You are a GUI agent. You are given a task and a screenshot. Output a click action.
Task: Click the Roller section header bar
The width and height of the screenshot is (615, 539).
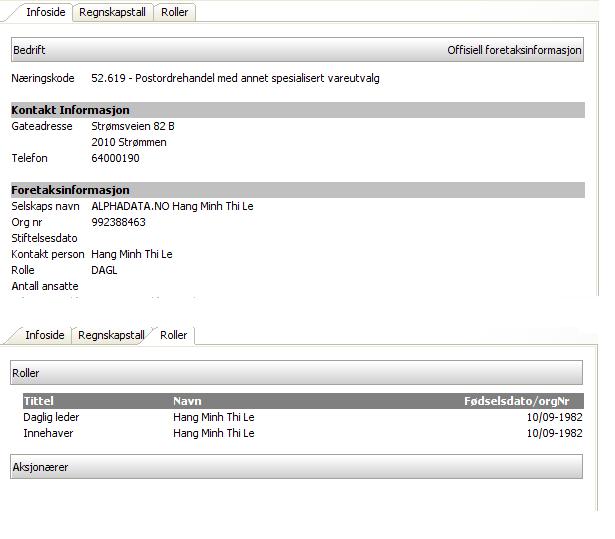coord(297,373)
